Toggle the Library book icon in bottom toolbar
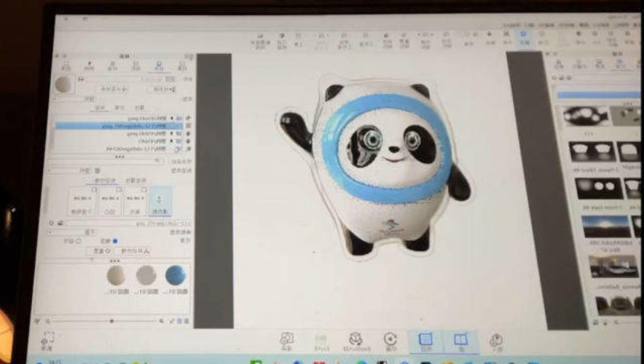The height and width of the screenshot is (364, 644). [461, 342]
